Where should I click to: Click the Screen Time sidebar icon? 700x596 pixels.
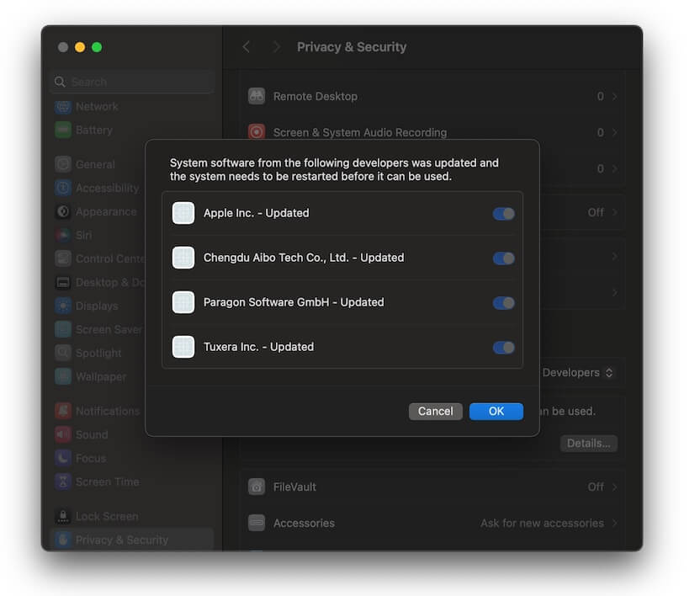[x=63, y=482]
